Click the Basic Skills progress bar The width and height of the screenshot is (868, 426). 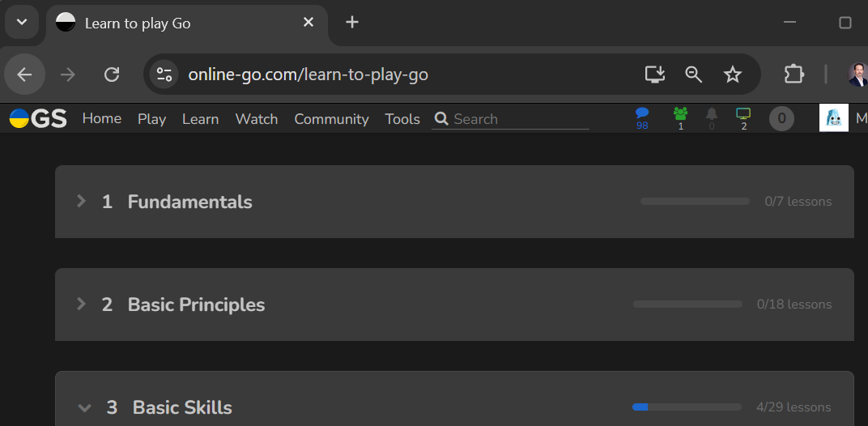click(x=687, y=407)
